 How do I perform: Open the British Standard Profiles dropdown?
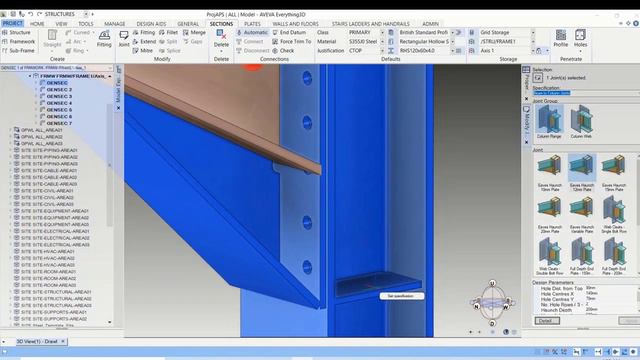(452, 32)
